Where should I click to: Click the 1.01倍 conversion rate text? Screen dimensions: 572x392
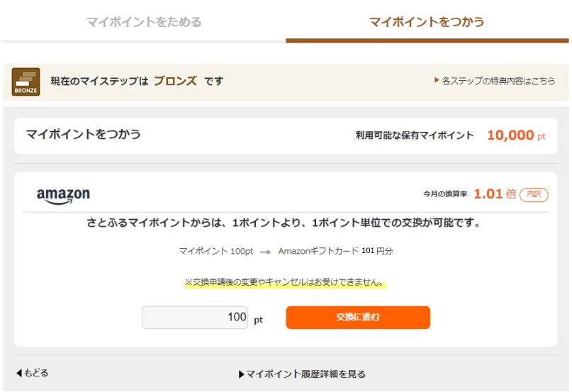[x=495, y=194]
